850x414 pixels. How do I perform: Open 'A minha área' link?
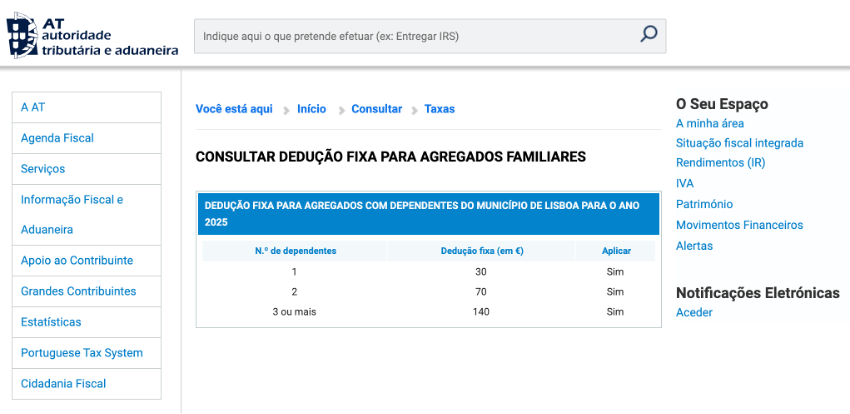tap(710, 123)
